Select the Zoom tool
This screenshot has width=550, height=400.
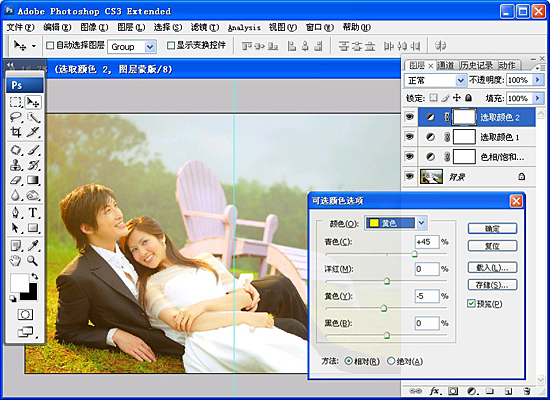pyautogui.click(x=33, y=261)
